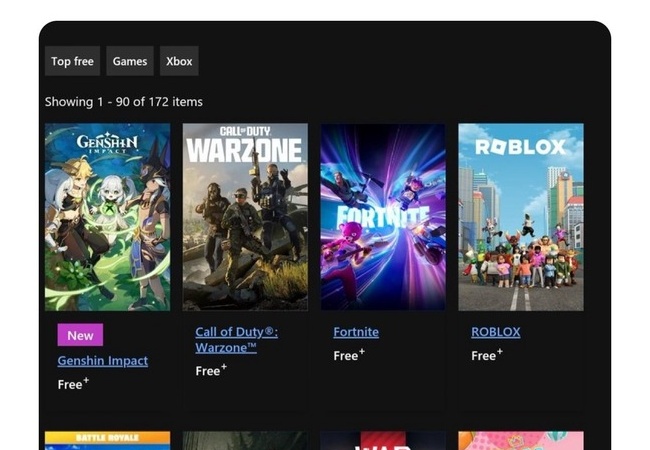Select the Games filter chip
Viewport: 650px width, 450px height.
point(130,61)
